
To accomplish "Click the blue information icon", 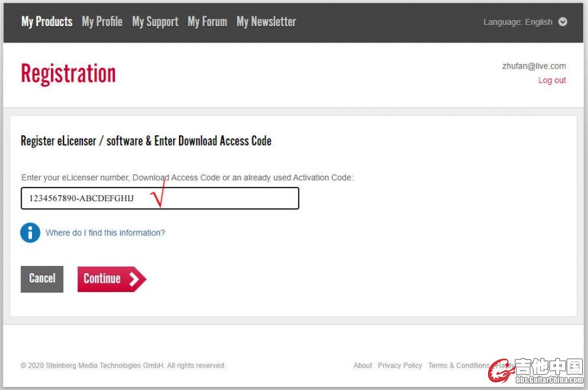I will 30,233.
